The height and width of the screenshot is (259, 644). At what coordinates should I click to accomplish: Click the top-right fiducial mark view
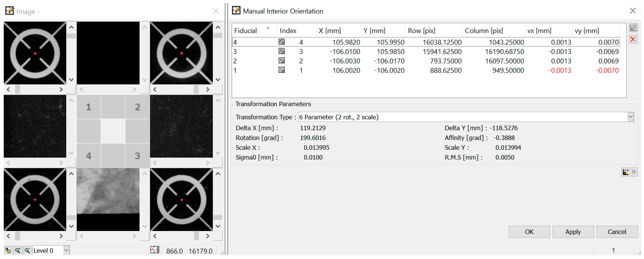pos(181,53)
